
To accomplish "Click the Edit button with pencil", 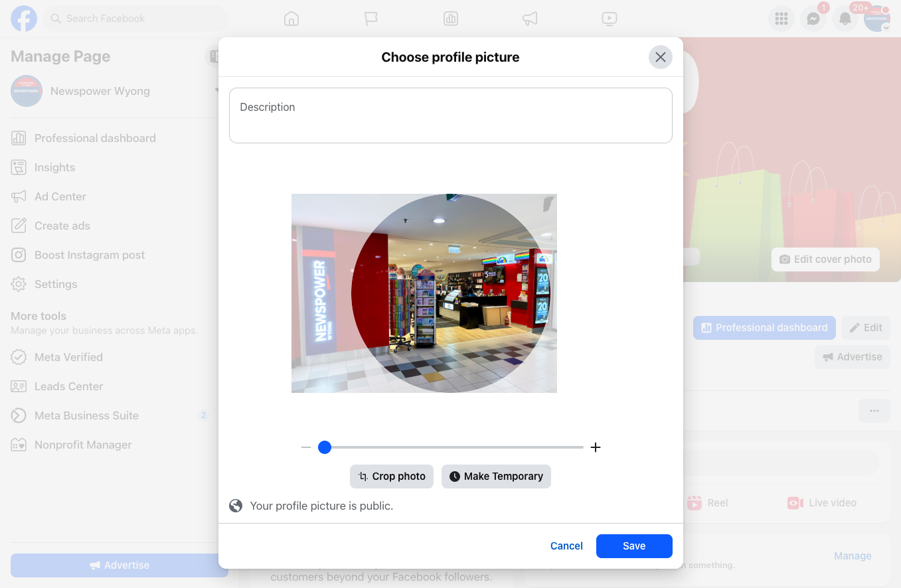I will point(866,328).
